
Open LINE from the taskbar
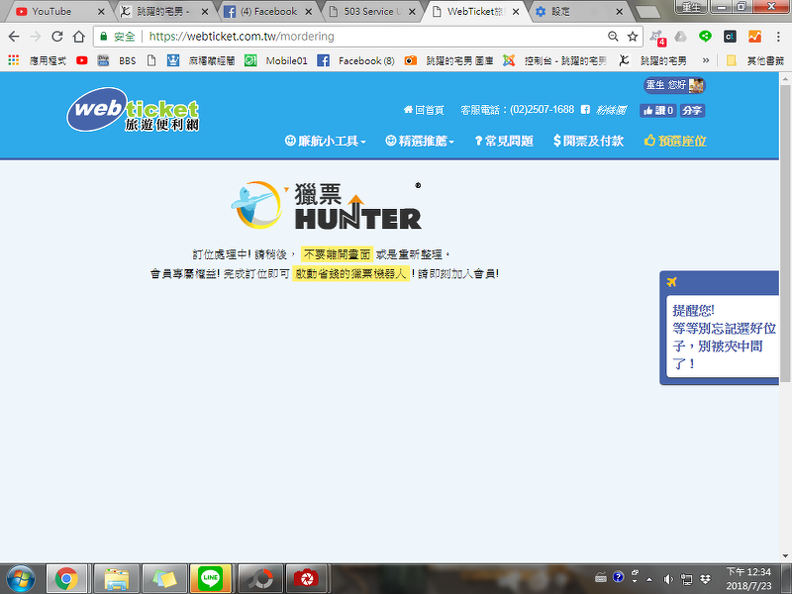[x=211, y=578]
